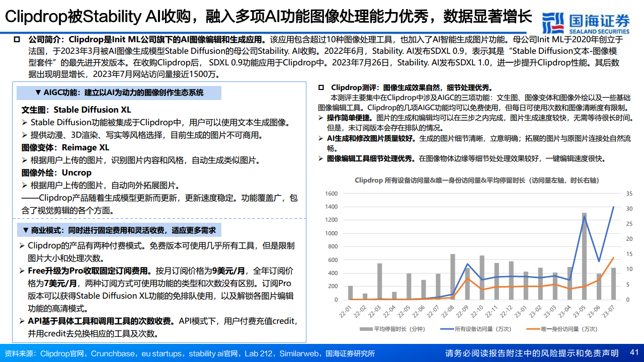644x362 pixels.
Task: Click the right axis value '20'
Action: coord(629,239)
